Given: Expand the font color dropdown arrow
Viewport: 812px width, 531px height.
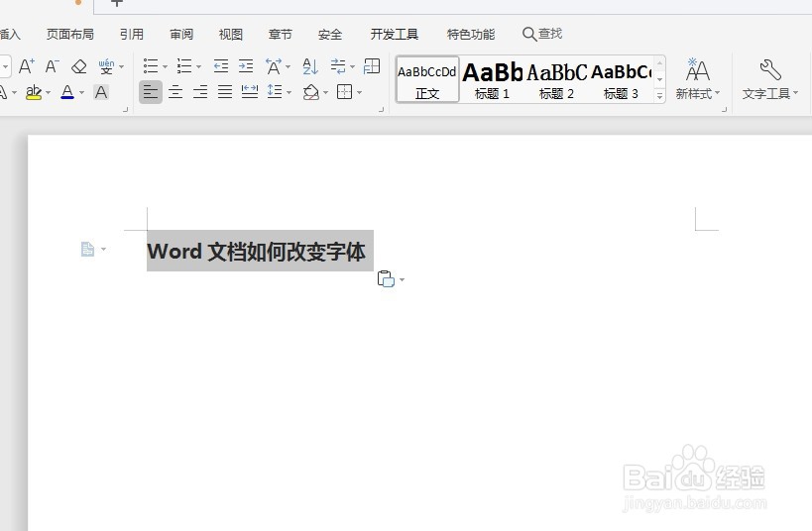Looking at the screenshot, I should [82, 93].
